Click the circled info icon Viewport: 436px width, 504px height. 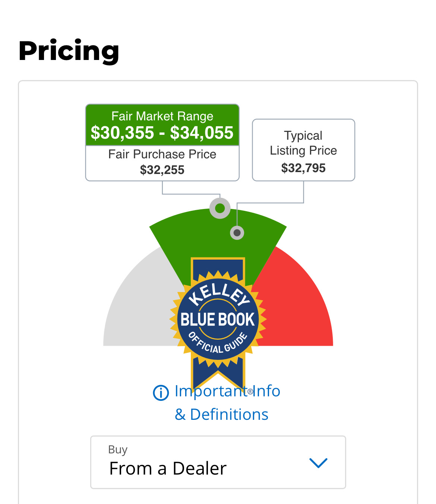tap(161, 393)
